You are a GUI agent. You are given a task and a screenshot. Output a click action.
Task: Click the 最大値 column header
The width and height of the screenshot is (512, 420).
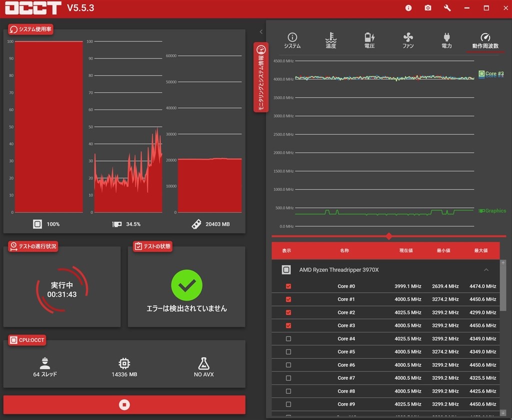click(480, 250)
